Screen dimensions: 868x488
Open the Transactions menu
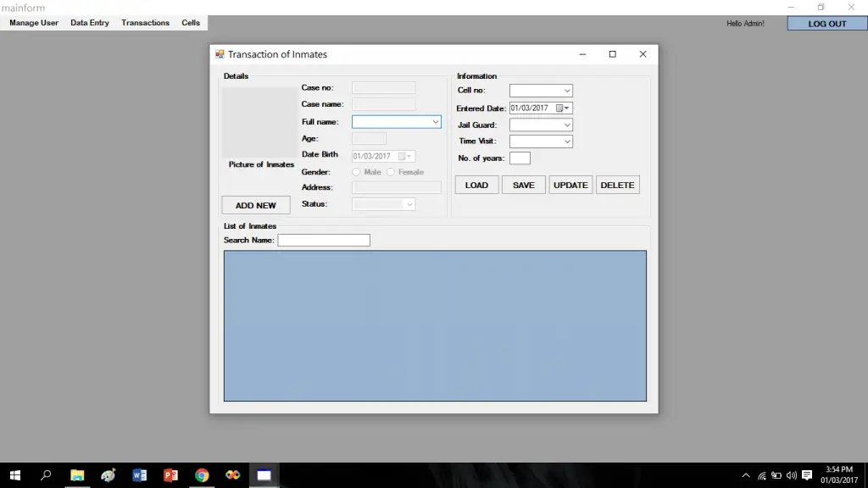point(145,23)
